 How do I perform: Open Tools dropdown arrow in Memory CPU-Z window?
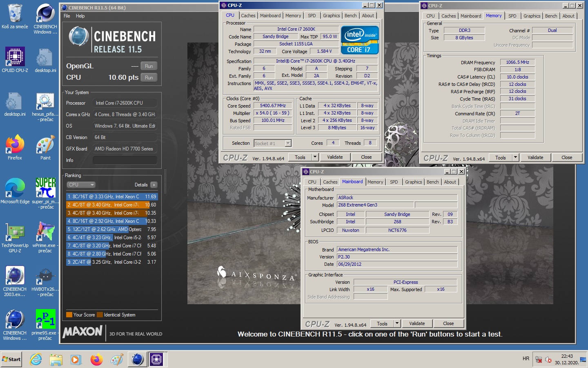(515, 158)
